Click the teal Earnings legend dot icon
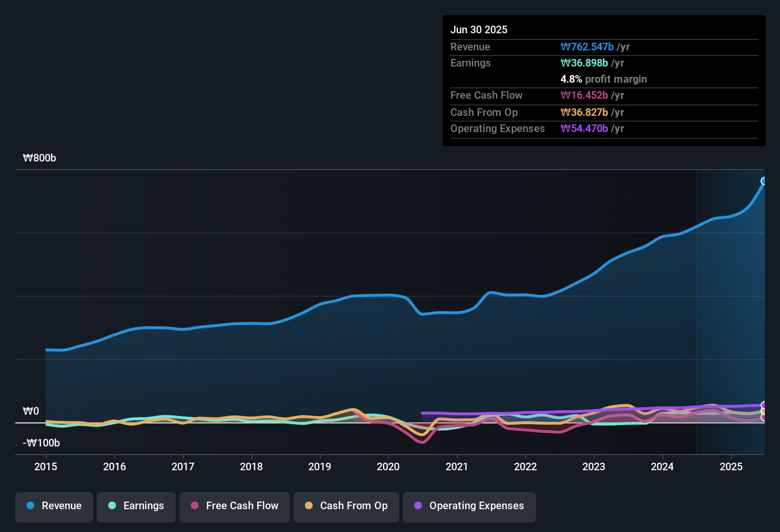The width and height of the screenshot is (780, 532). click(x=113, y=506)
